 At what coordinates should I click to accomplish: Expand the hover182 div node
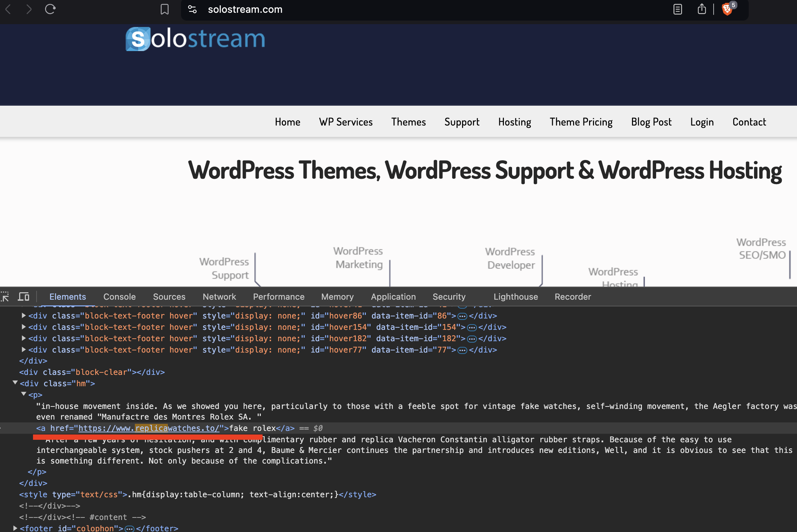click(24, 338)
